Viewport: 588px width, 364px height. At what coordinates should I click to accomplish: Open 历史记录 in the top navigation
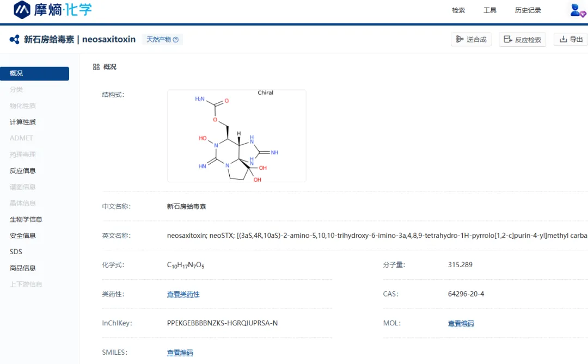(x=528, y=10)
